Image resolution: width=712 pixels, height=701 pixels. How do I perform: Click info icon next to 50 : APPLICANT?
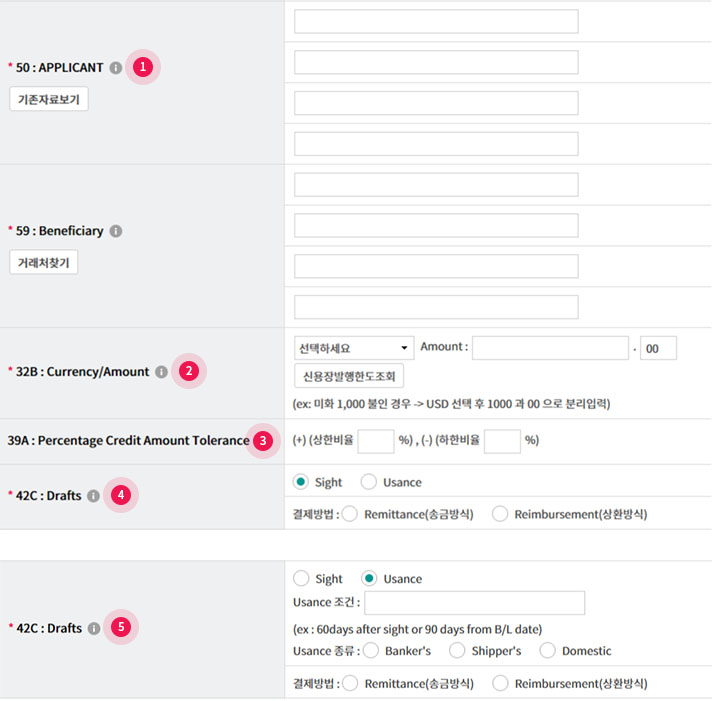[116, 68]
